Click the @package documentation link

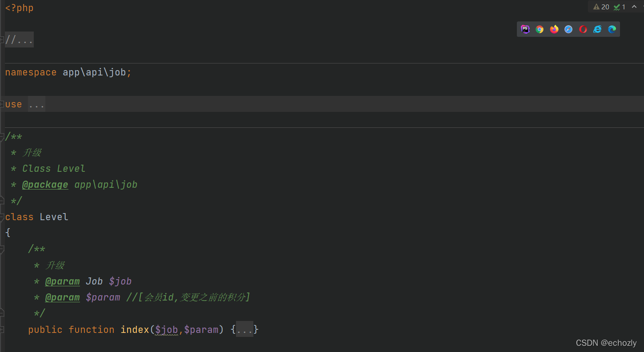coord(45,184)
